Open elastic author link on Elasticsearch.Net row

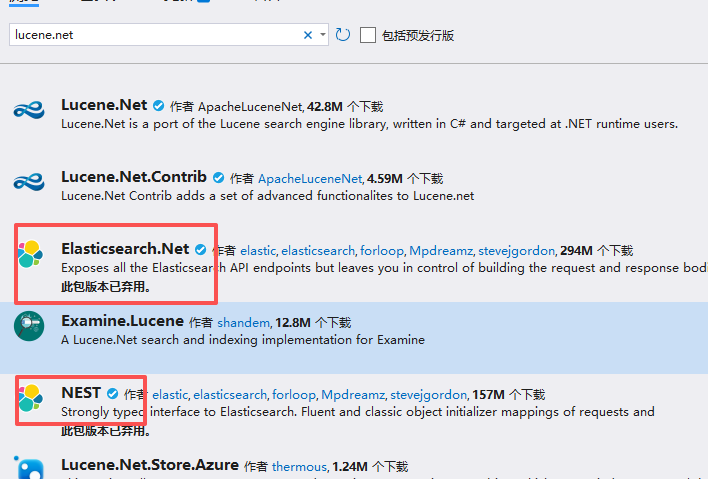[258, 251]
